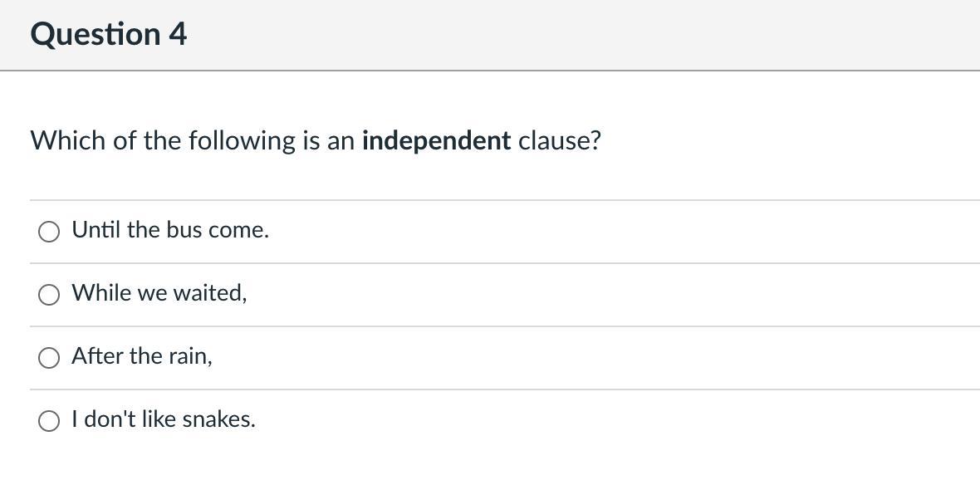Viewport: 980px width, 480px height.
Task: Click the number 4 in the heading
Action: pos(178,34)
